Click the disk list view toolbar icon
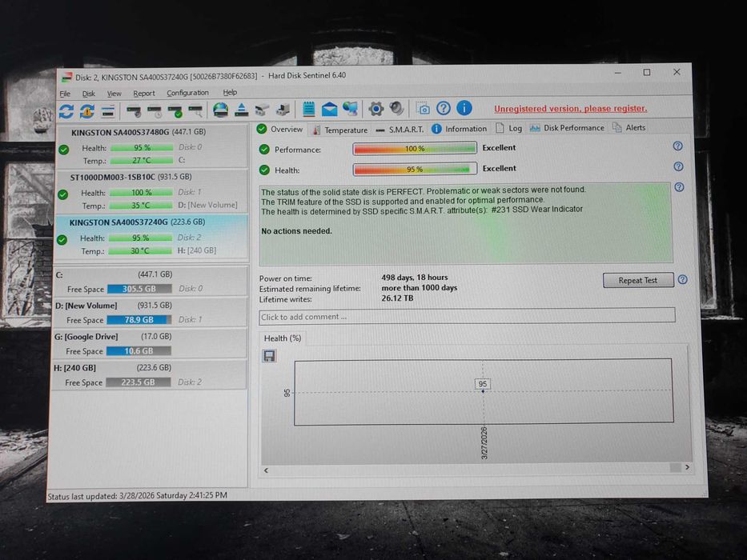The width and height of the screenshot is (747, 560). [x=108, y=111]
